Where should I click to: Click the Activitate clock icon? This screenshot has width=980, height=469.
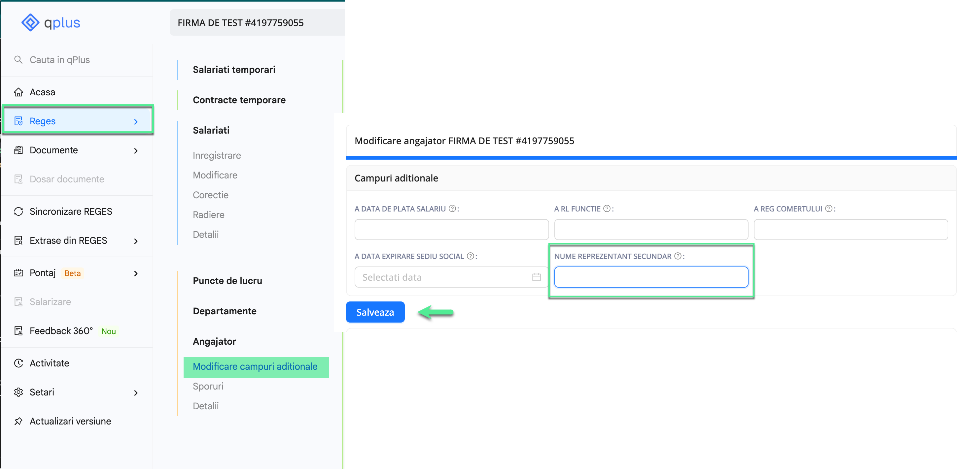point(18,363)
